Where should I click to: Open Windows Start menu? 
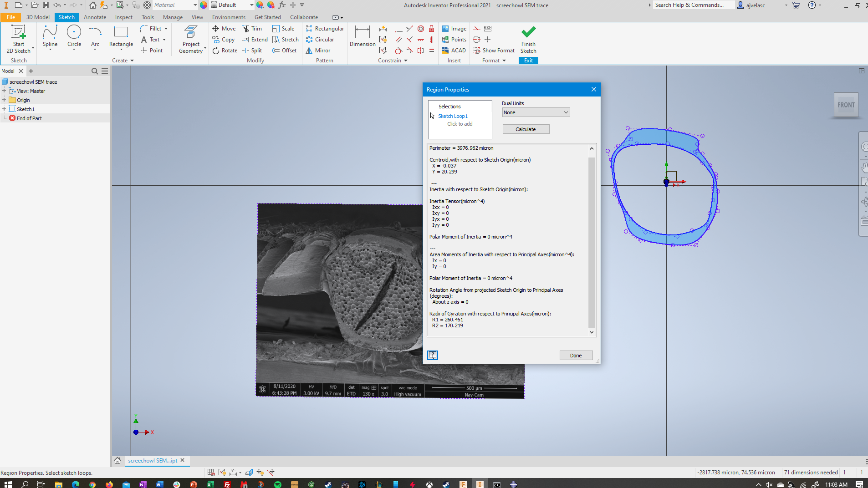(8, 484)
